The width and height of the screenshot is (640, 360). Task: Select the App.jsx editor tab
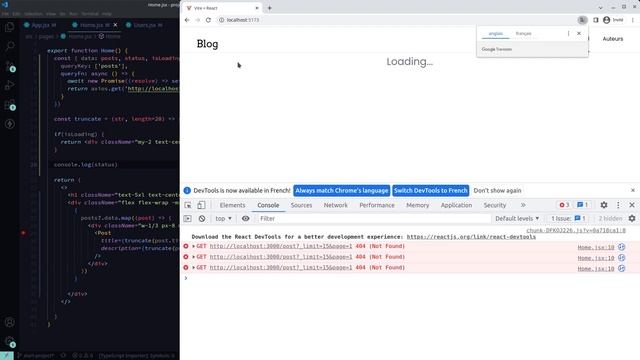click(x=41, y=25)
